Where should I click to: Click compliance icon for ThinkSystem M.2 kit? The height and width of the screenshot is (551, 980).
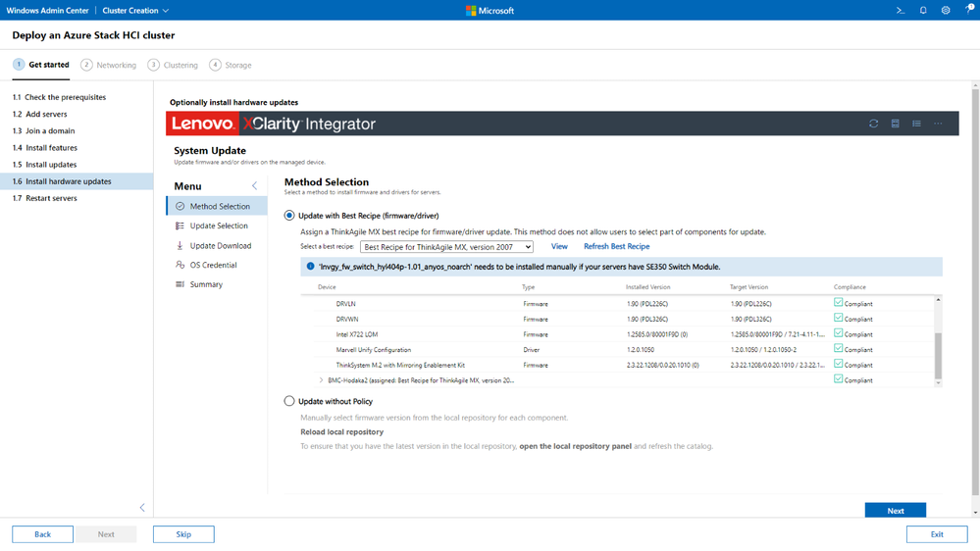pyautogui.click(x=838, y=364)
